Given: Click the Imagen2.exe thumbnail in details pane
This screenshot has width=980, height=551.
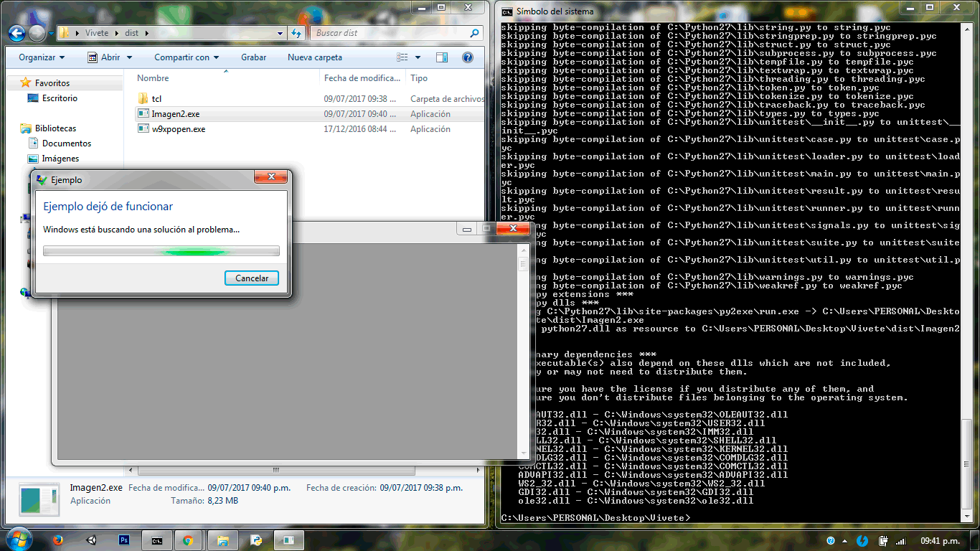Looking at the screenshot, I should click(40, 501).
